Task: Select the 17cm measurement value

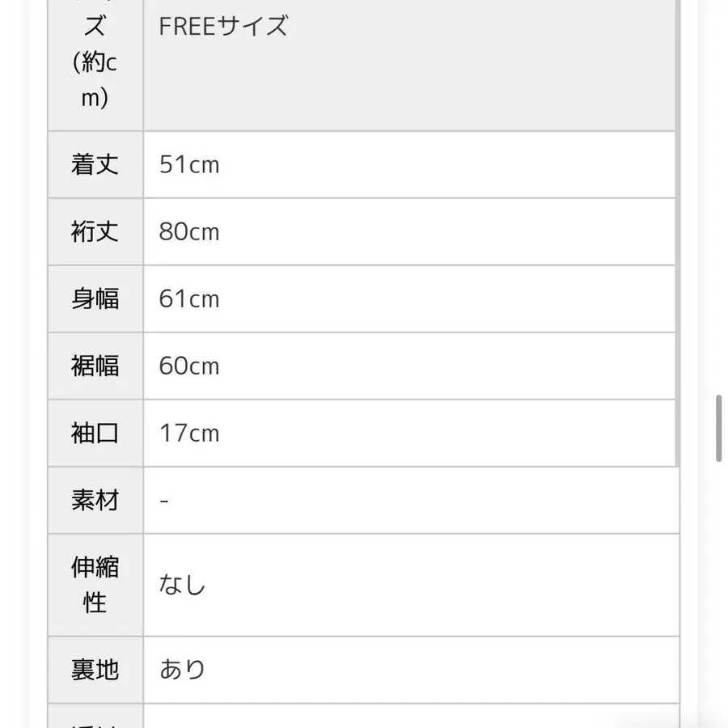Action: click(189, 434)
